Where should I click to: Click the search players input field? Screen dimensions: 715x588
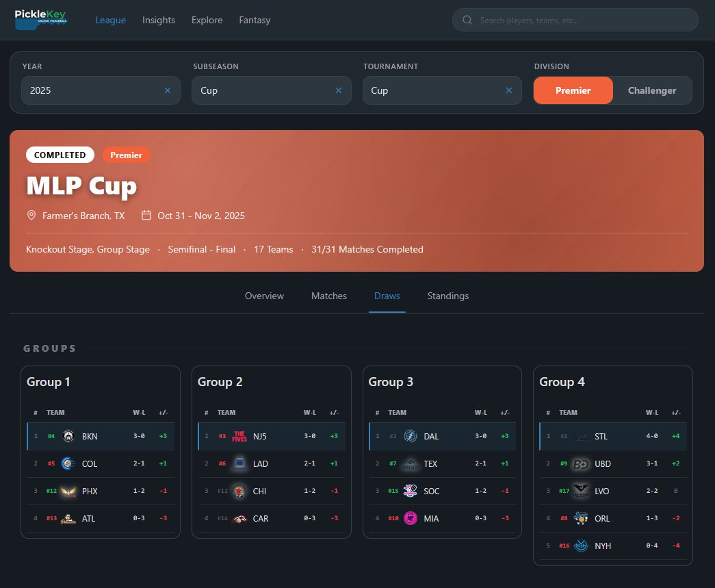coord(575,20)
